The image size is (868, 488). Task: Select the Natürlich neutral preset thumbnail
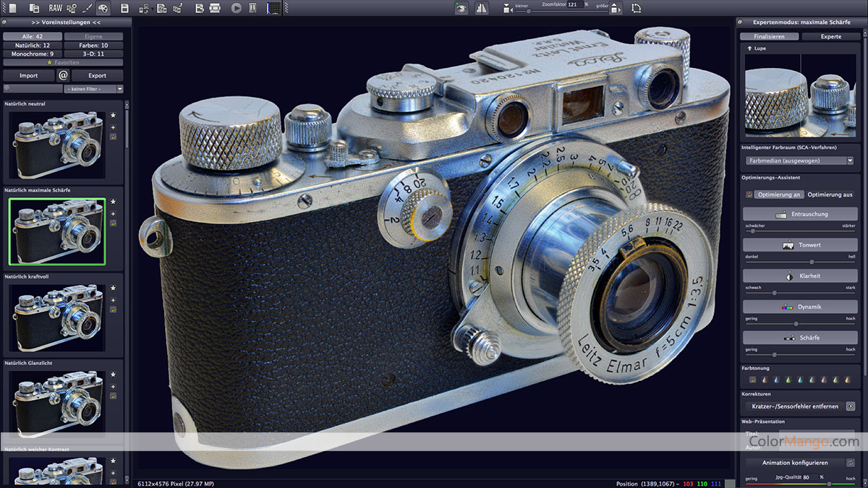tap(57, 145)
